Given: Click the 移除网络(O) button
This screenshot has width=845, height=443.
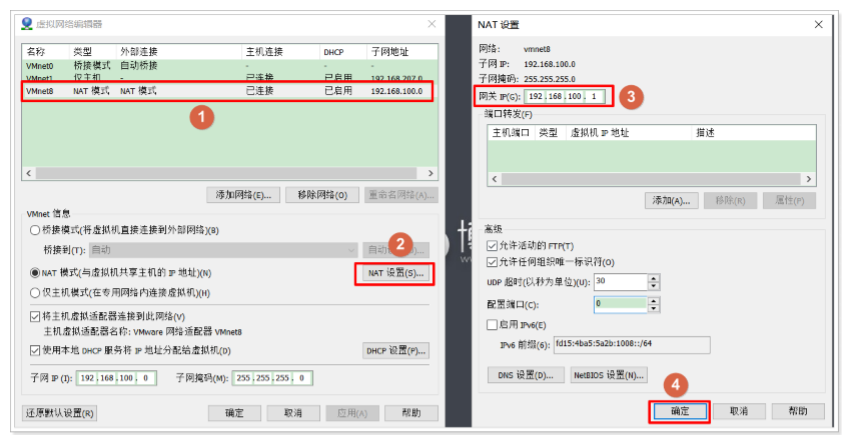Looking at the screenshot, I should point(322,195).
